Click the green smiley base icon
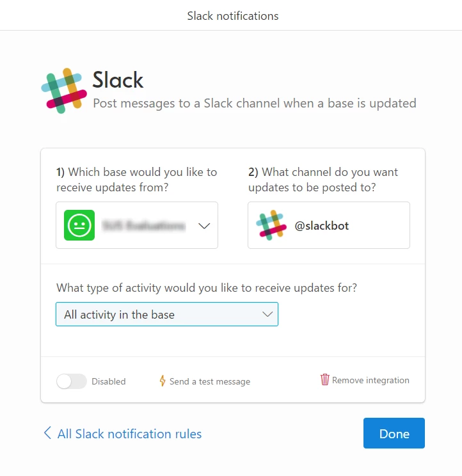 point(79,225)
